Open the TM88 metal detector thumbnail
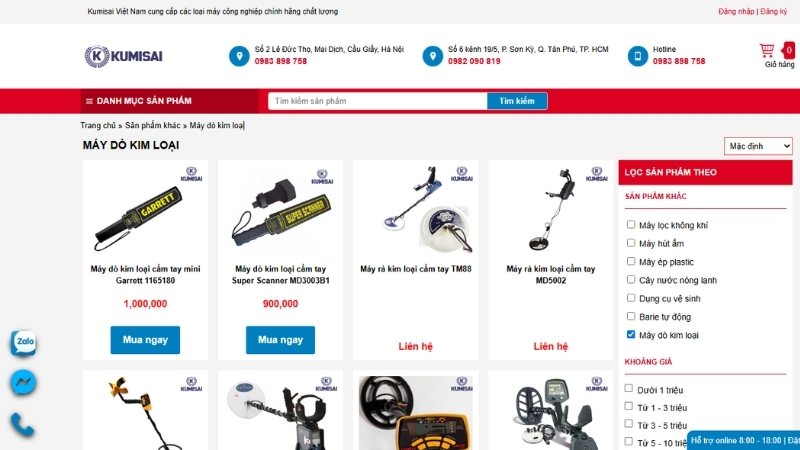Image resolution: width=800 pixels, height=450 pixels. [416, 209]
